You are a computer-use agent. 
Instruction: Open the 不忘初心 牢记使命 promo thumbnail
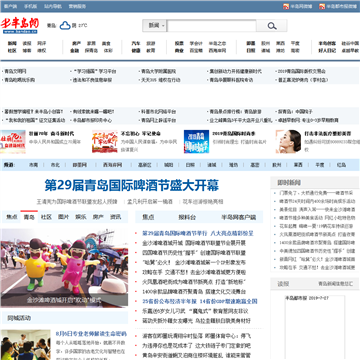[x=105, y=142]
